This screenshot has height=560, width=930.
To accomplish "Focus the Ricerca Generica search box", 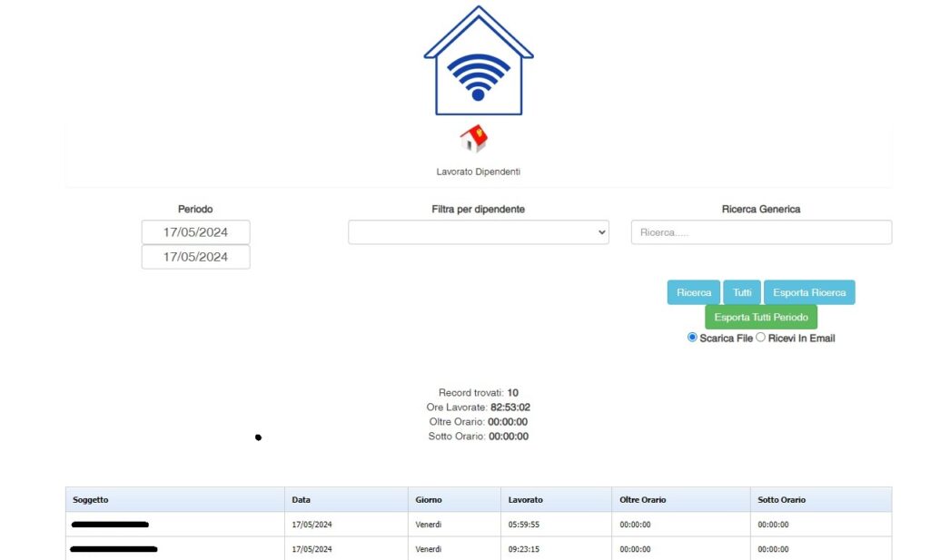I will click(x=761, y=232).
